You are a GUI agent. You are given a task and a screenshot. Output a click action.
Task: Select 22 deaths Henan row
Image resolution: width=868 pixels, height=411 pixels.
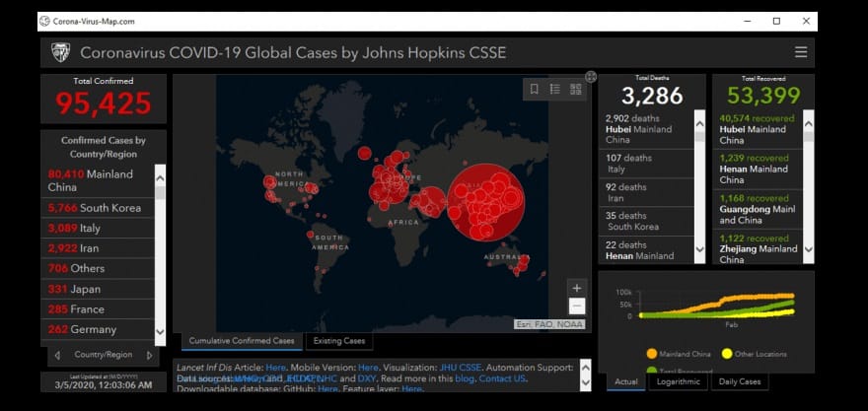[x=647, y=250]
